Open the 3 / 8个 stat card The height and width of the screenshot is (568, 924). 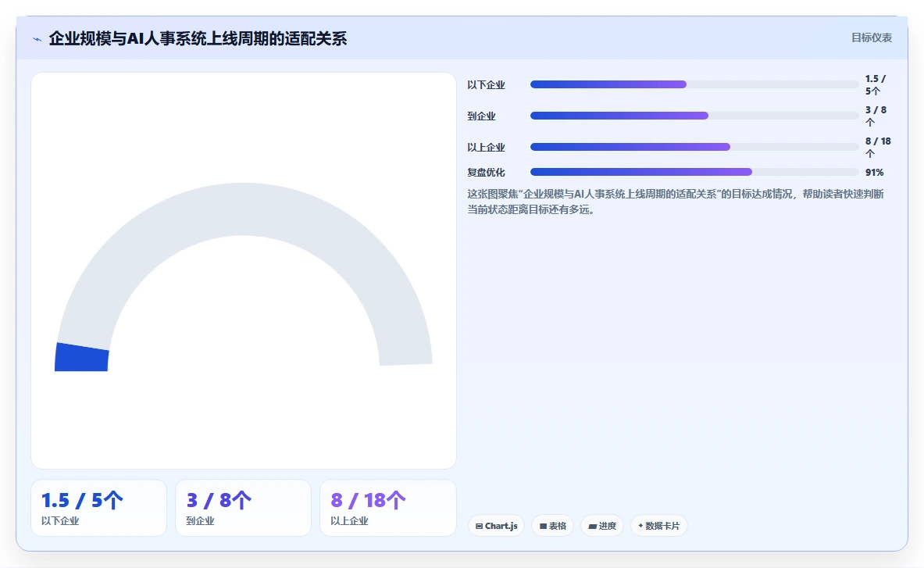point(244,508)
